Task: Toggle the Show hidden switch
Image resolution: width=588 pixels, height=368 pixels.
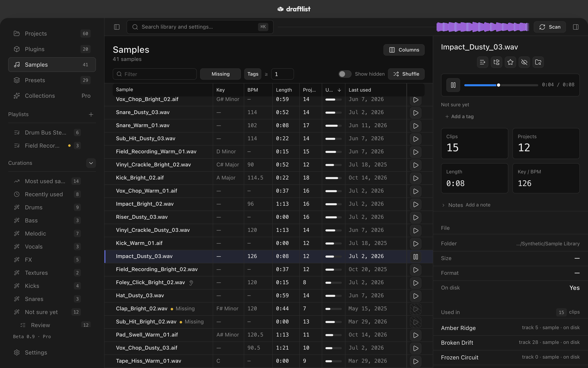Action: coord(345,74)
